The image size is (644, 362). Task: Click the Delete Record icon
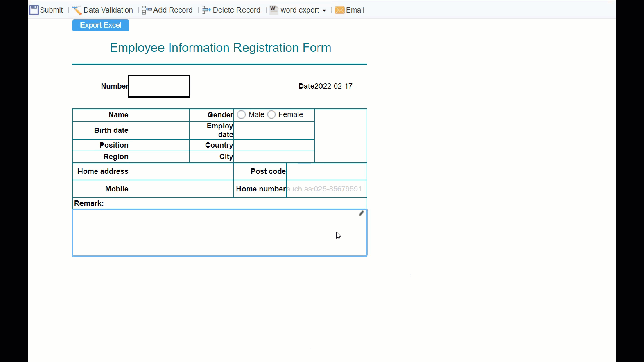pyautogui.click(x=206, y=9)
